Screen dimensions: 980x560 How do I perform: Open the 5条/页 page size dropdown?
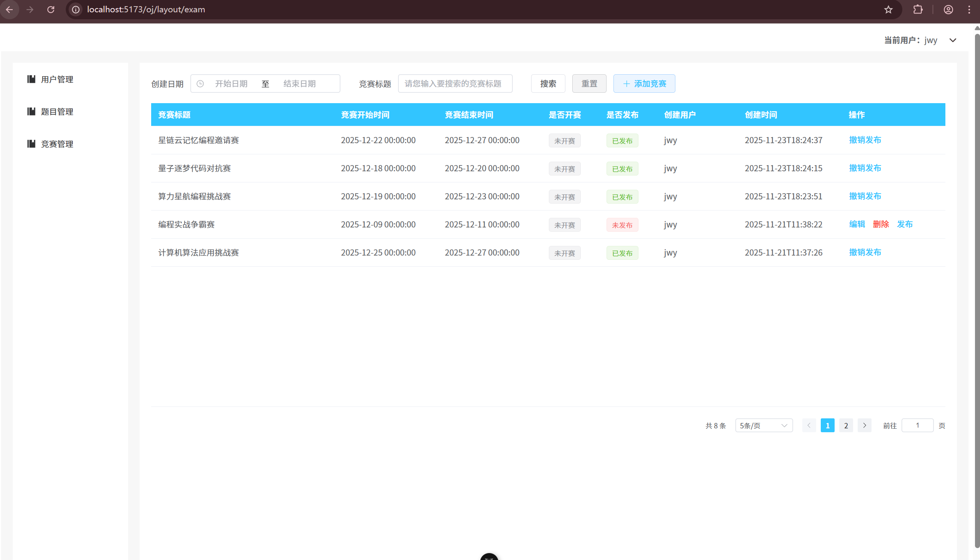763,425
